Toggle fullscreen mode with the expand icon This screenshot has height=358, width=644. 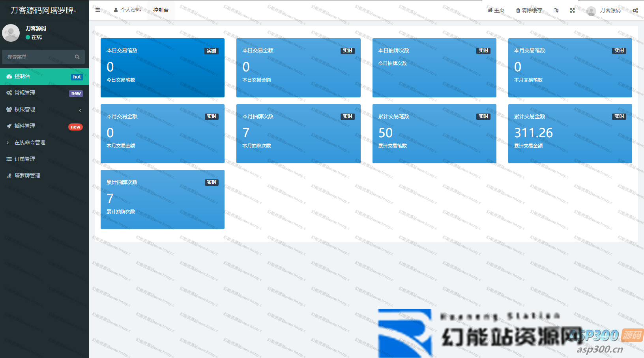(572, 10)
